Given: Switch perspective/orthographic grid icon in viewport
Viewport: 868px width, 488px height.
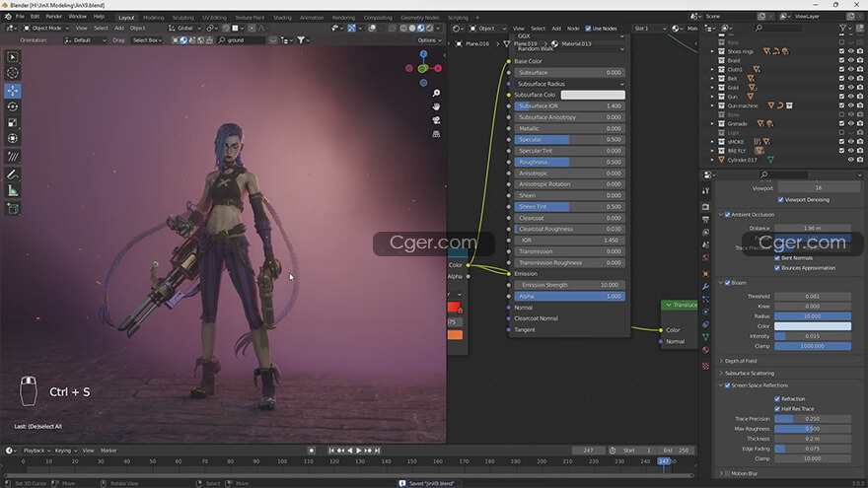Looking at the screenshot, I should pos(436,134).
